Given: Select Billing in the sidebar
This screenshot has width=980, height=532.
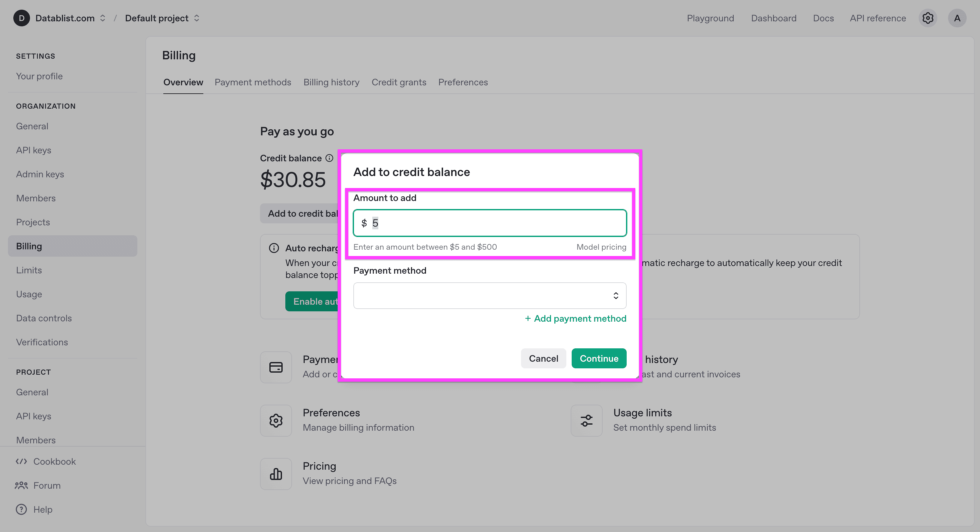Looking at the screenshot, I should (72, 246).
